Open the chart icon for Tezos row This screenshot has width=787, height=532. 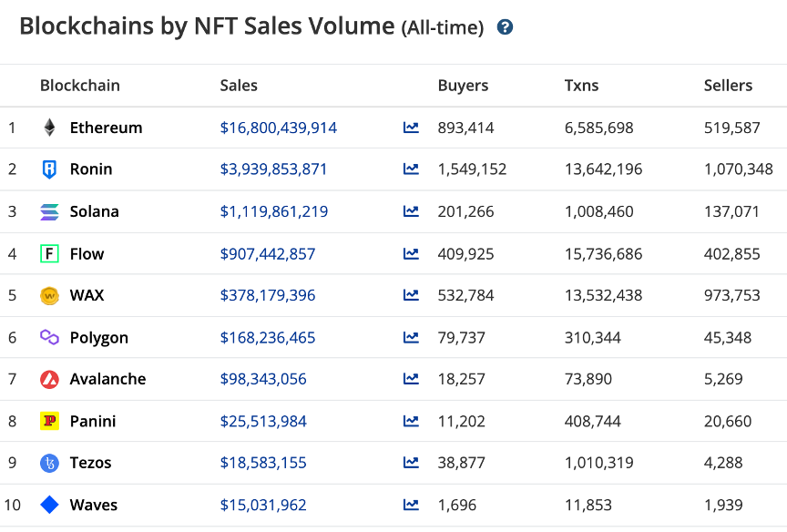click(411, 463)
